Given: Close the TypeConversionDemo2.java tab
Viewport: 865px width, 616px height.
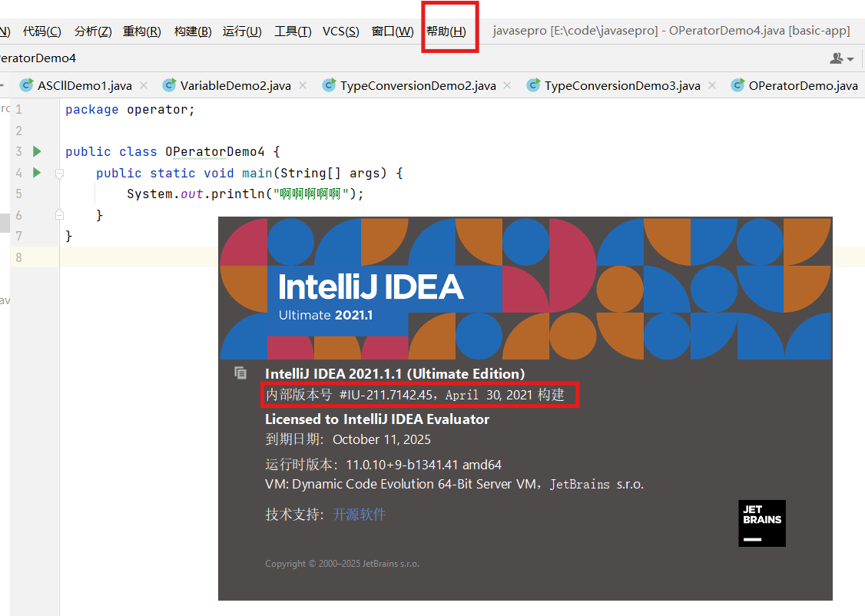Looking at the screenshot, I should coord(508,85).
